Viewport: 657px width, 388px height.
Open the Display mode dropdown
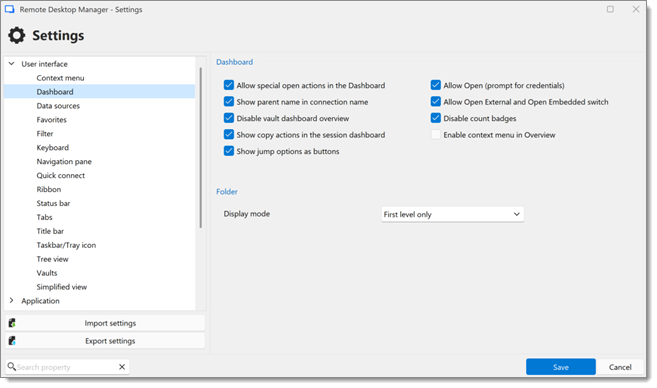click(453, 214)
